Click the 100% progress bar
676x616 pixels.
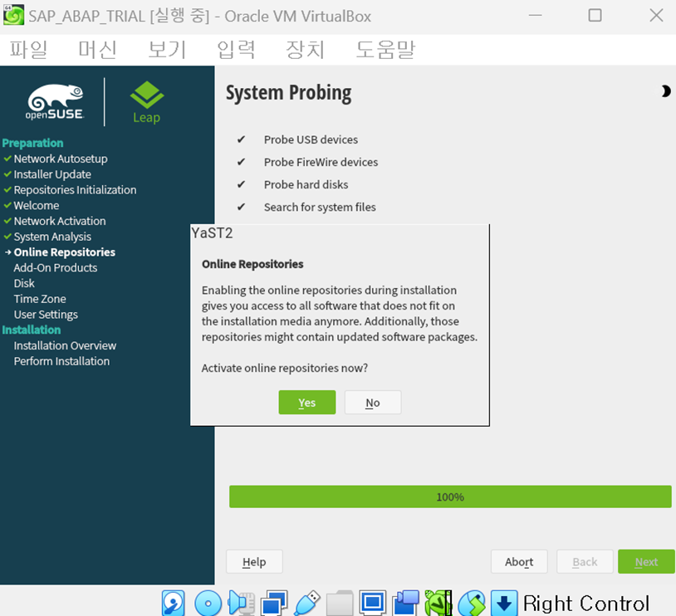pyautogui.click(x=450, y=496)
